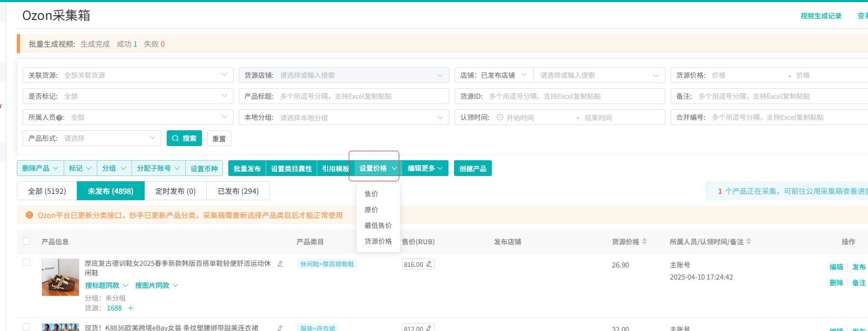Click the help icon beside 所属人员
This screenshot has height=331, width=868.
pos(59,118)
